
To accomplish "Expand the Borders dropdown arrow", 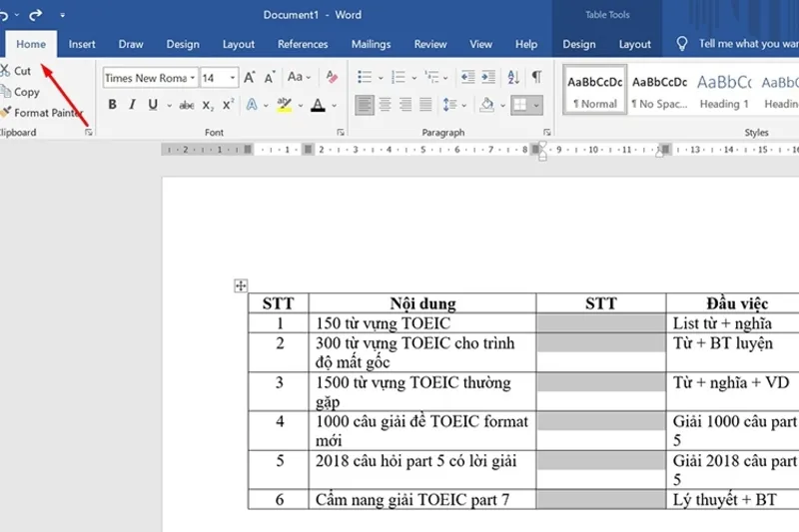I will tap(536, 105).
